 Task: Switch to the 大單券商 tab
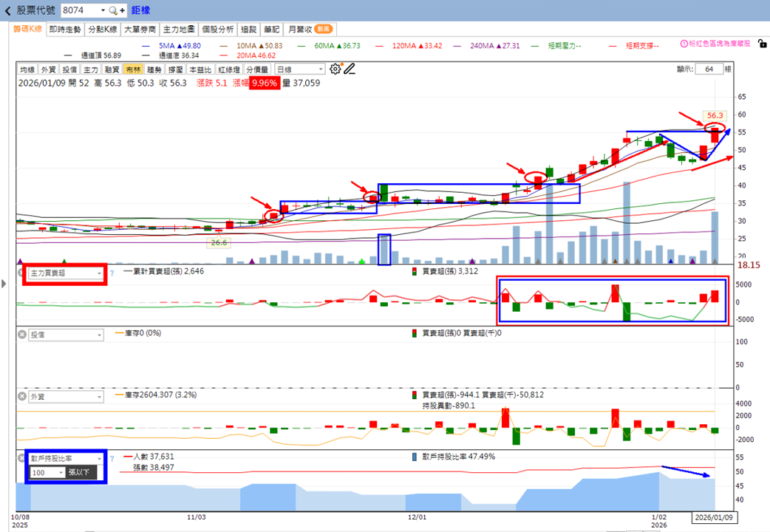coord(140,30)
